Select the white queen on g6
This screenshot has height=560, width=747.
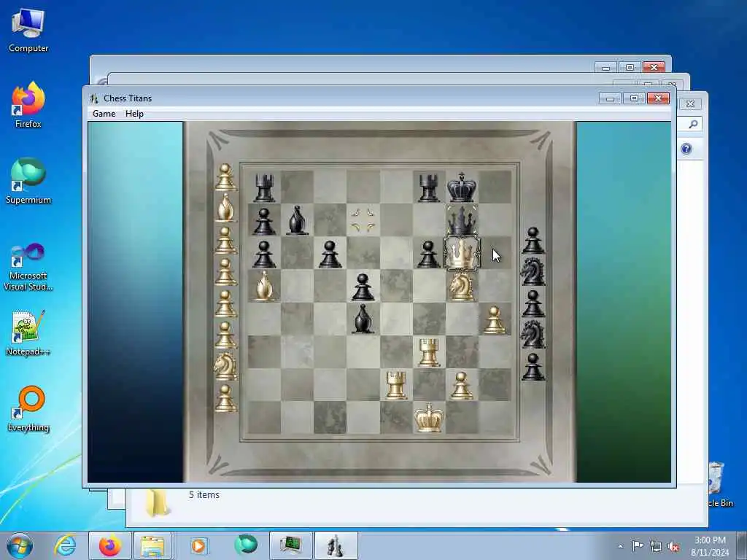pos(462,253)
